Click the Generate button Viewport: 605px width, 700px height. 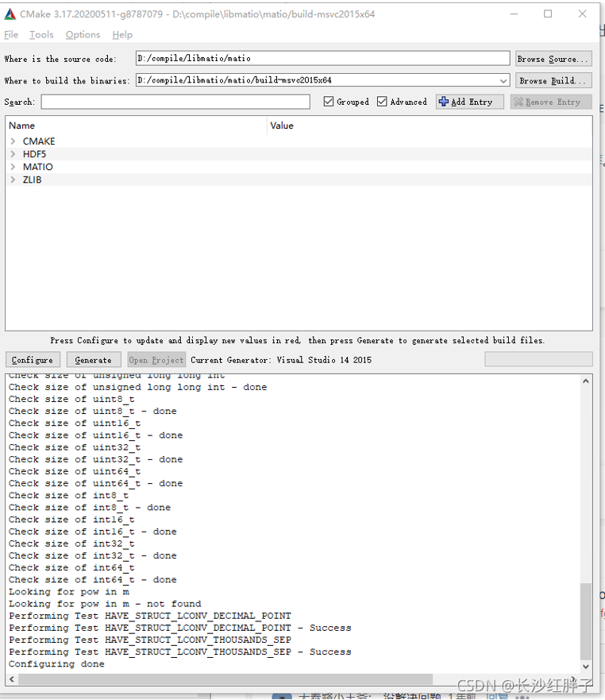click(94, 360)
